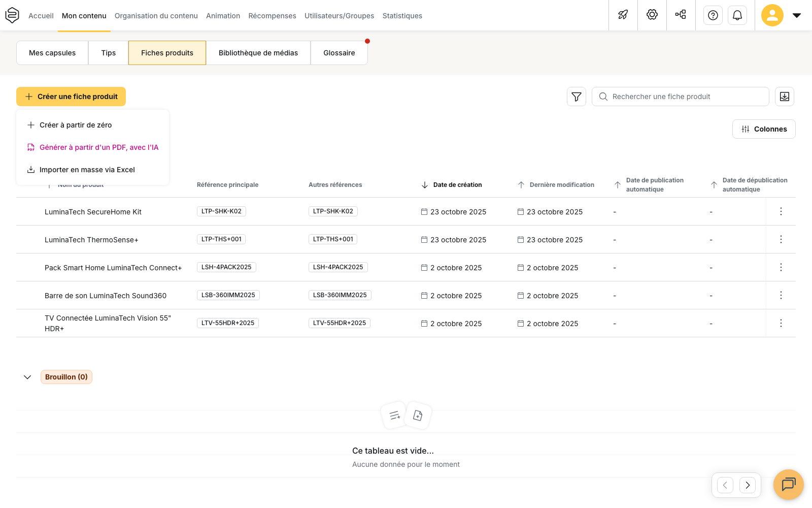
Task: Go to Accueil in top navigation
Action: [41, 16]
